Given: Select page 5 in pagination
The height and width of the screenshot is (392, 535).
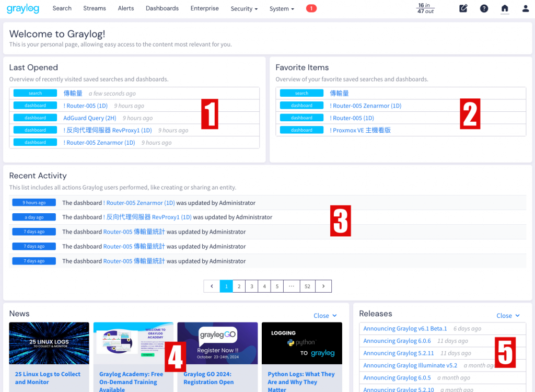Looking at the screenshot, I should tap(277, 286).
